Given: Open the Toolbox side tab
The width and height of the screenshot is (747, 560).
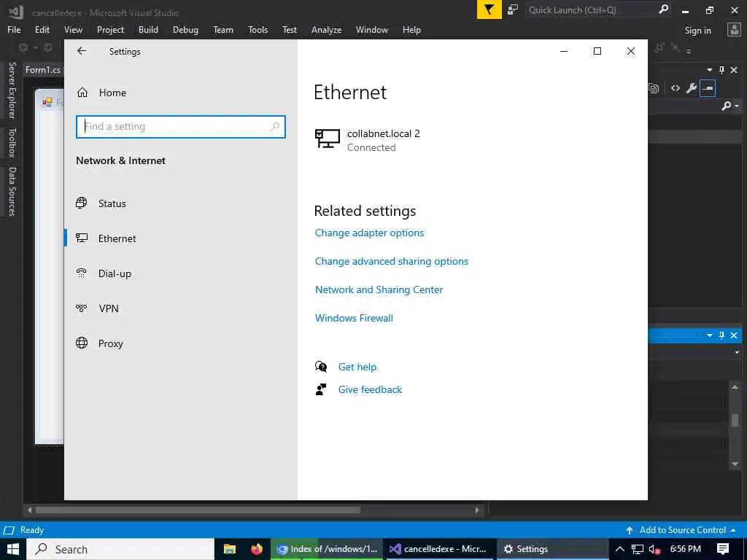Looking at the screenshot, I should tap(12, 142).
